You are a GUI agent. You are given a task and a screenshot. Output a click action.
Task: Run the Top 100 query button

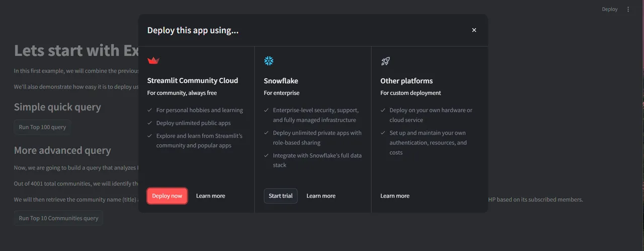(42, 127)
